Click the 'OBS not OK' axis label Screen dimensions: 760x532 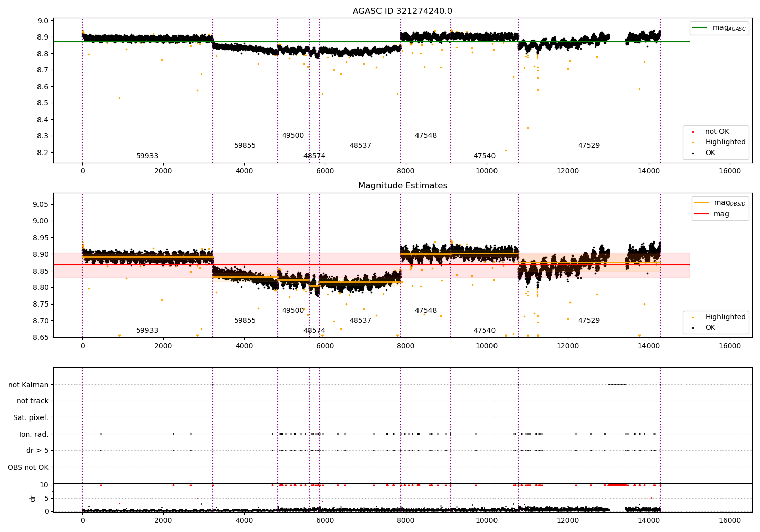pyautogui.click(x=28, y=467)
